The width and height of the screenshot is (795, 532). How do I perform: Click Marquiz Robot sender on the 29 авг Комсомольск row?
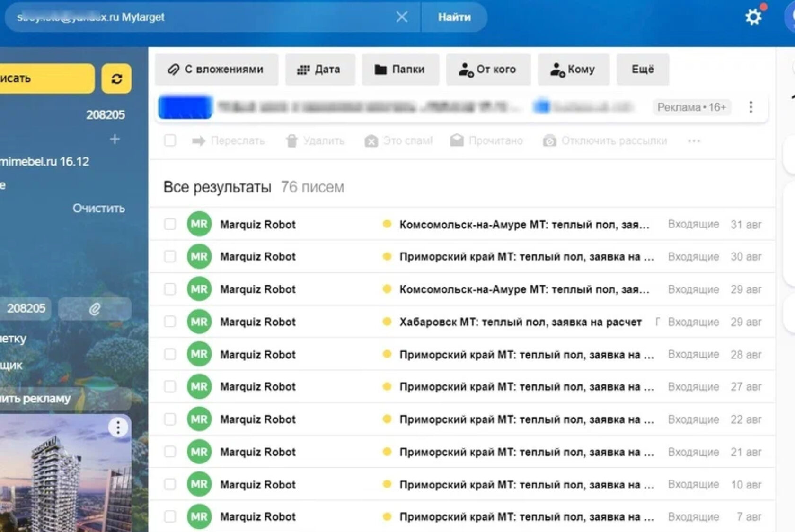coord(257,289)
